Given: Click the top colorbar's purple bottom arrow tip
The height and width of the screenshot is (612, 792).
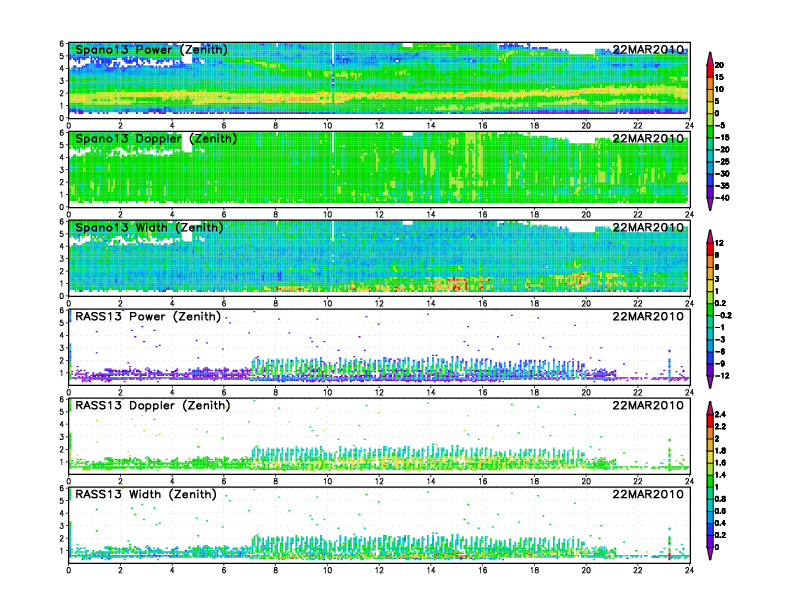Looking at the screenshot, I should [710, 205].
